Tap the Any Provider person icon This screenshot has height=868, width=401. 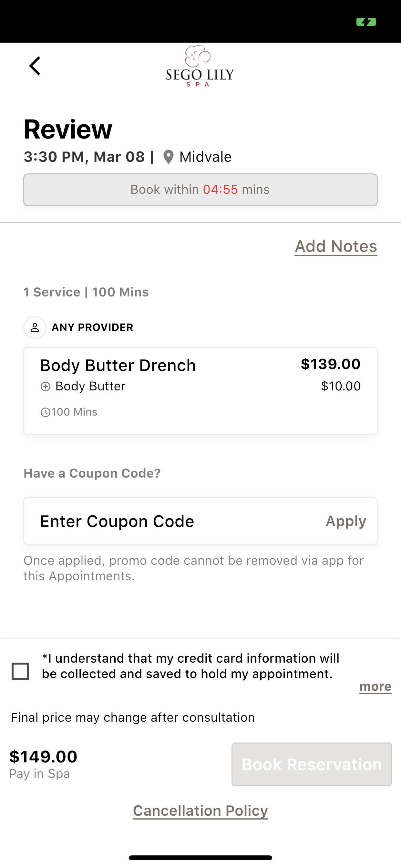pyautogui.click(x=35, y=327)
